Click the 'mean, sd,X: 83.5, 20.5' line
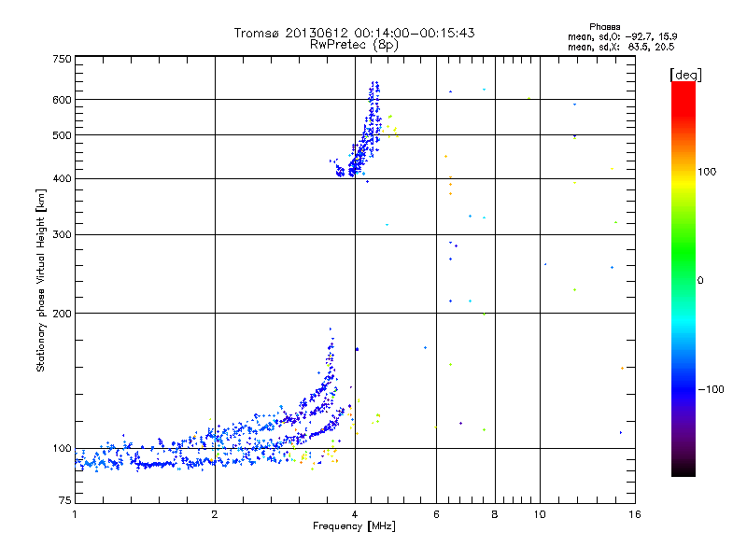747x560 pixels. pos(621,47)
